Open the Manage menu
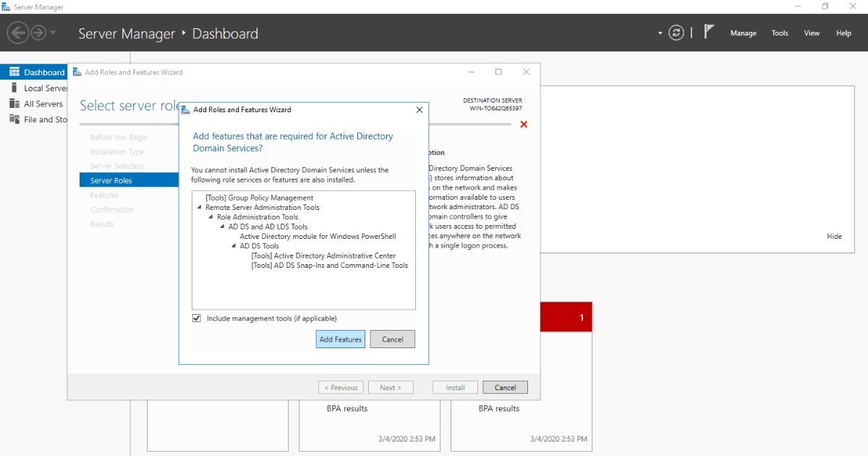The height and width of the screenshot is (456, 868). (x=743, y=33)
